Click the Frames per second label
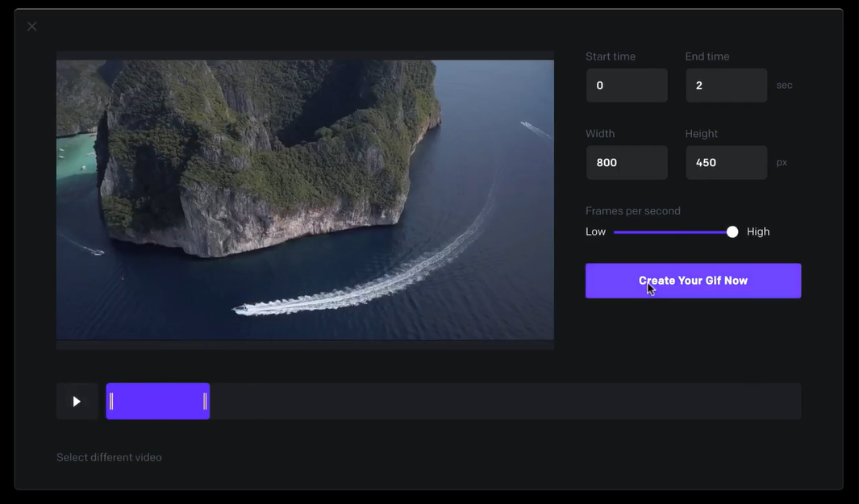 coord(633,211)
